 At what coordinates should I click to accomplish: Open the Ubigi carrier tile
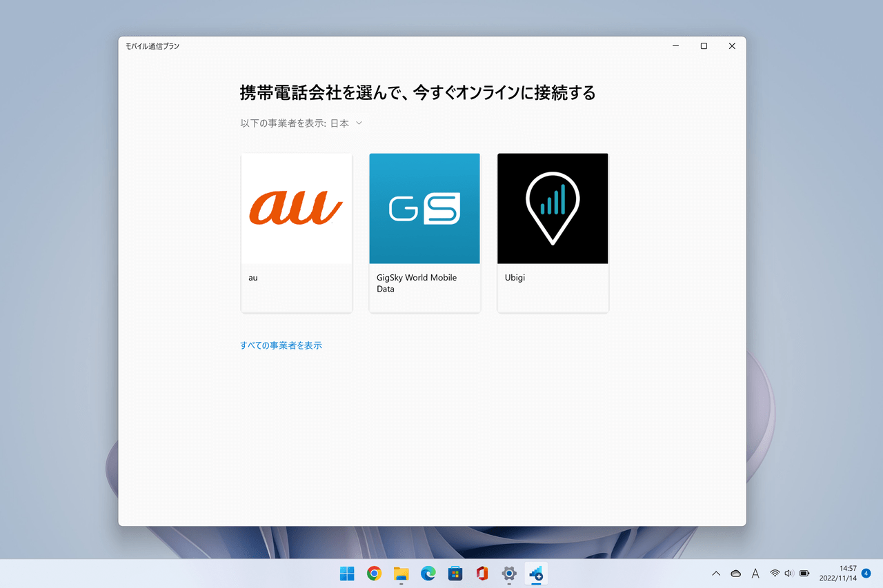point(553,232)
